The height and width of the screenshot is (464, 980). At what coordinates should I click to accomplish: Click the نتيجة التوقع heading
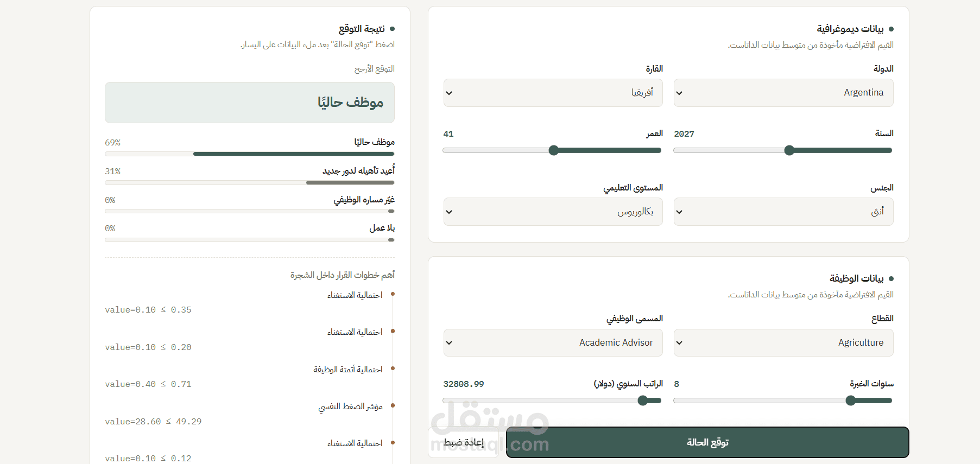click(x=362, y=29)
